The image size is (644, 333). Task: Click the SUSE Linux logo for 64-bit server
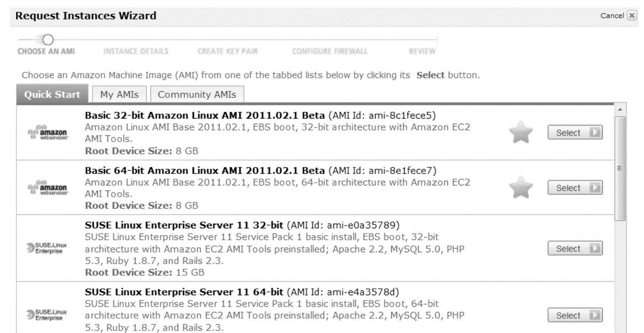(47, 315)
